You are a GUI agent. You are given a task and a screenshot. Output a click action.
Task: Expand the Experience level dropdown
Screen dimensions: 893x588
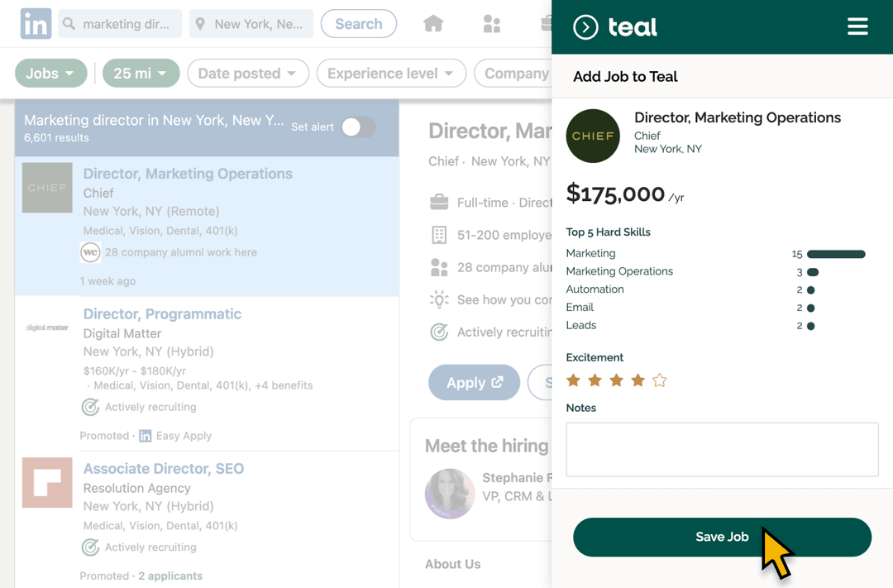pos(391,73)
